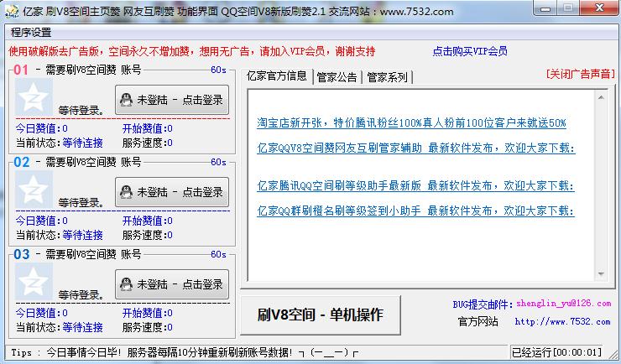Log in account 03 with 未登陆 button

172,284
